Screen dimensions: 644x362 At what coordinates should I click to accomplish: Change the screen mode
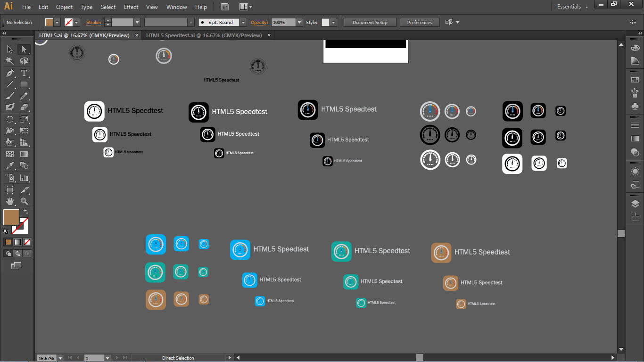(17, 266)
